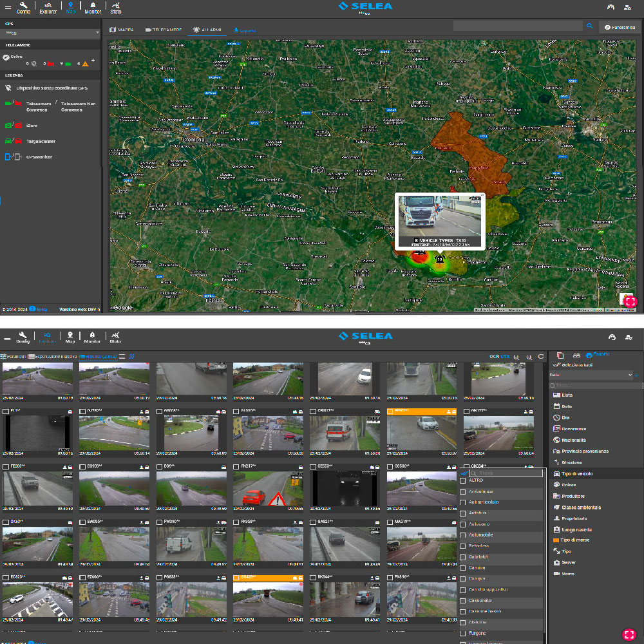Click the Panoramica button

point(620,28)
